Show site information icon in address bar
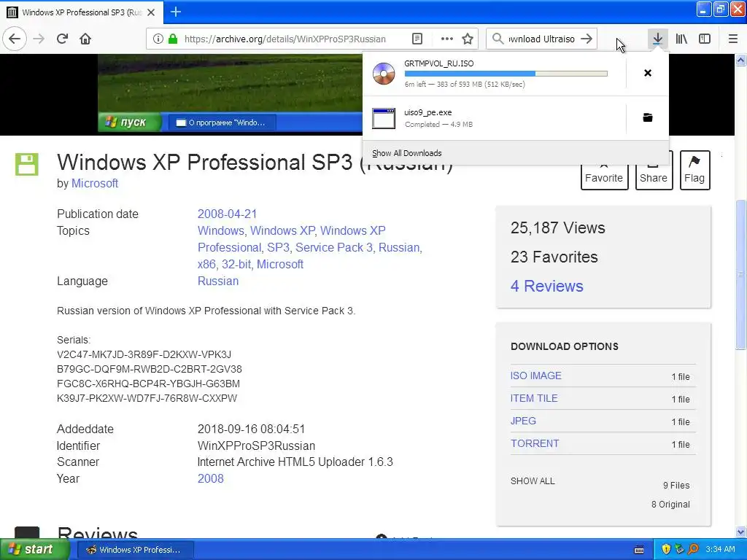Viewport: 747px width, 560px height. click(x=158, y=39)
